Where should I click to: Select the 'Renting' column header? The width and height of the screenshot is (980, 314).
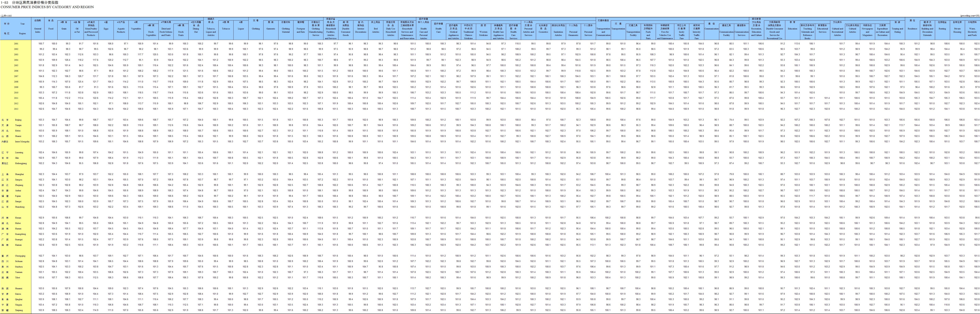click(942, 29)
